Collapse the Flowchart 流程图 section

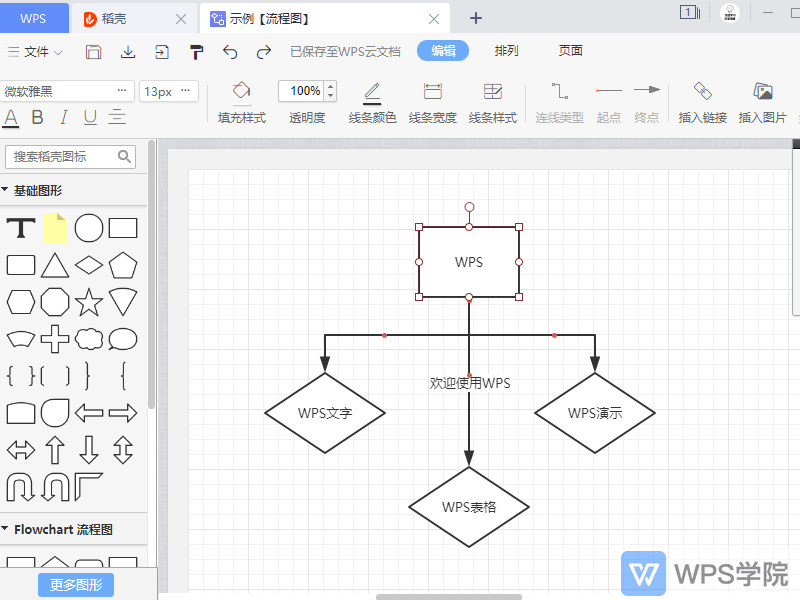pos(5,529)
